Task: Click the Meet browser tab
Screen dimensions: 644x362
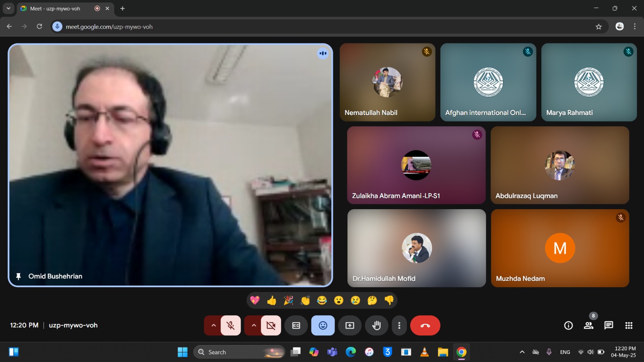Action: click(x=64, y=8)
